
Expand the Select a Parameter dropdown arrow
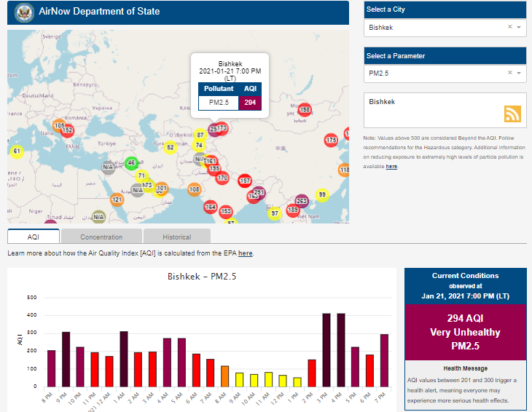click(x=519, y=74)
